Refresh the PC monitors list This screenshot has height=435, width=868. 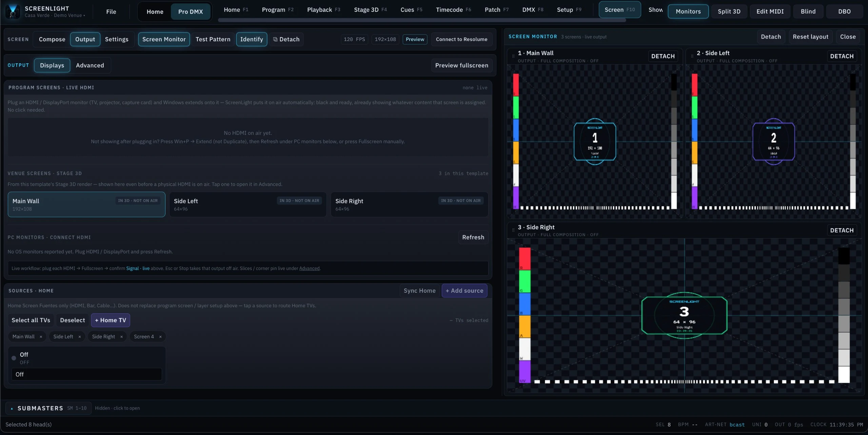pyautogui.click(x=473, y=237)
